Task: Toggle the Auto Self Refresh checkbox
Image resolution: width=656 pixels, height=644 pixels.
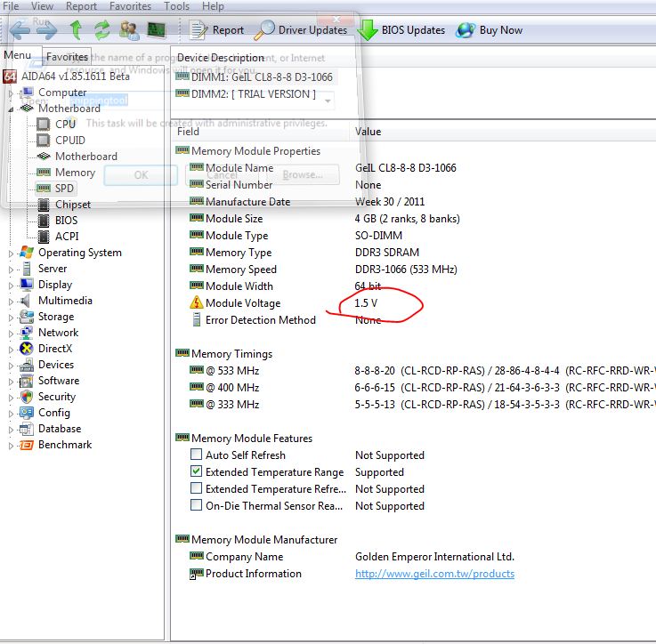Action: pyautogui.click(x=196, y=455)
